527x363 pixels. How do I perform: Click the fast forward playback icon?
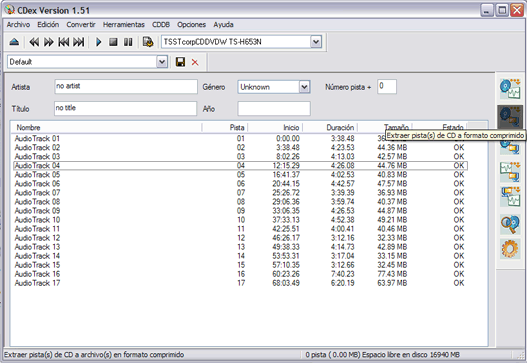tap(49, 42)
